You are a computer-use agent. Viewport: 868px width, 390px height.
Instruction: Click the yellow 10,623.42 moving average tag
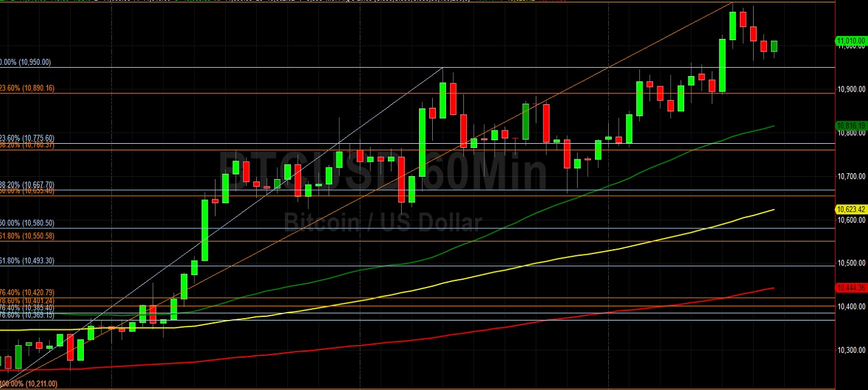pyautogui.click(x=851, y=209)
